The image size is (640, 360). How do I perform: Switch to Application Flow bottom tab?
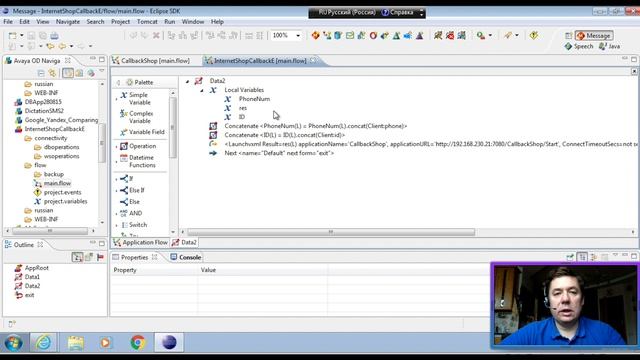[140, 242]
